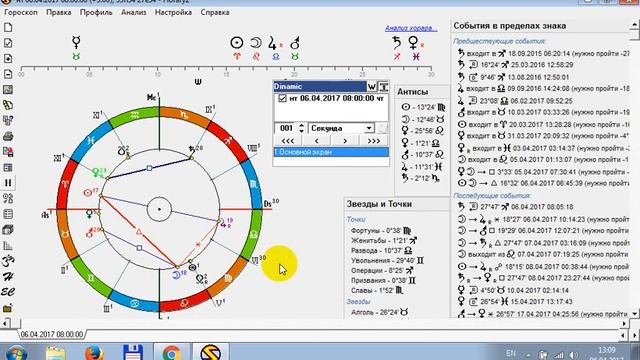Open the Профиль menu
Viewport: 640px width, 360px height.
tap(96, 12)
